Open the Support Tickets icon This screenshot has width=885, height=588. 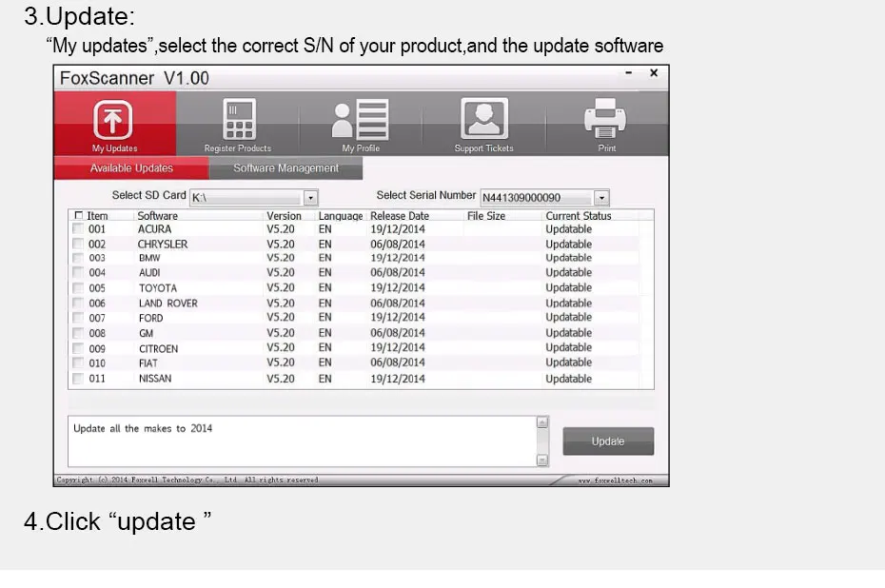pos(484,119)
